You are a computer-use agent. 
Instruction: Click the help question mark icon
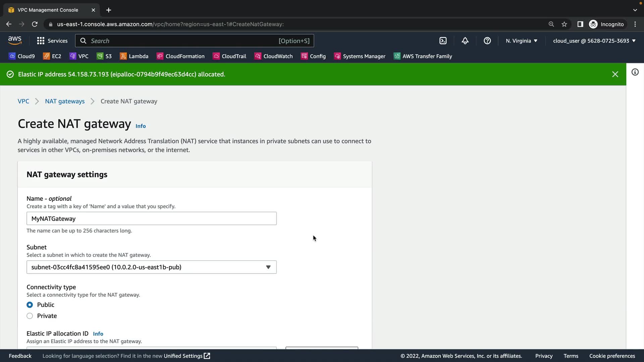tap(487, 41)
